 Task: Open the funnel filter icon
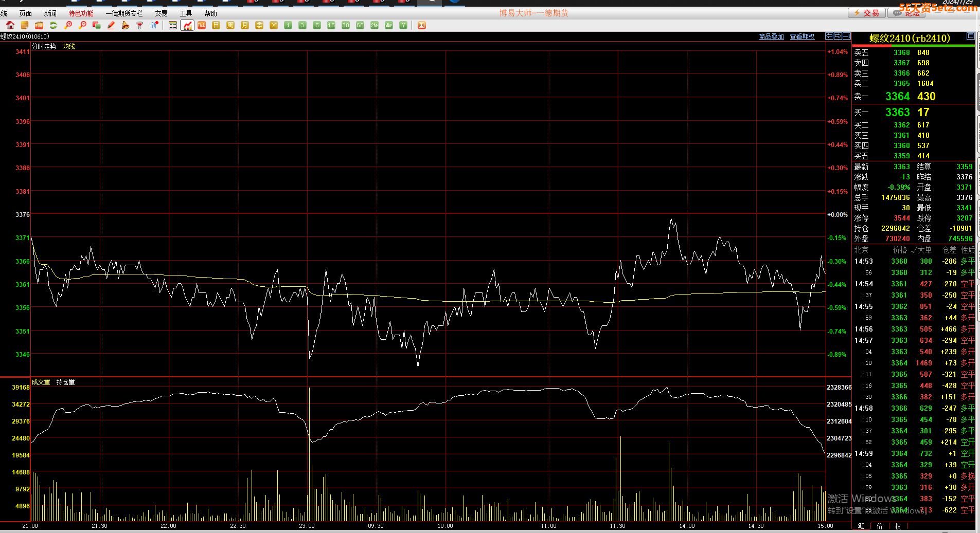click(x=139, y=25)
